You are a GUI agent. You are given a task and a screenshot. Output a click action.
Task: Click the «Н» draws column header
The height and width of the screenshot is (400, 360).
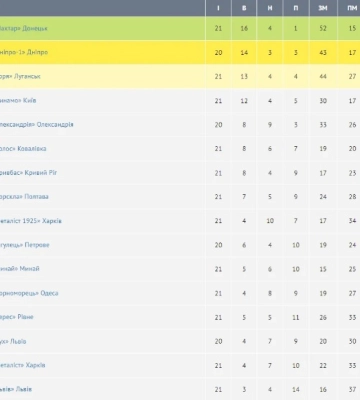(x=270, y=8)
